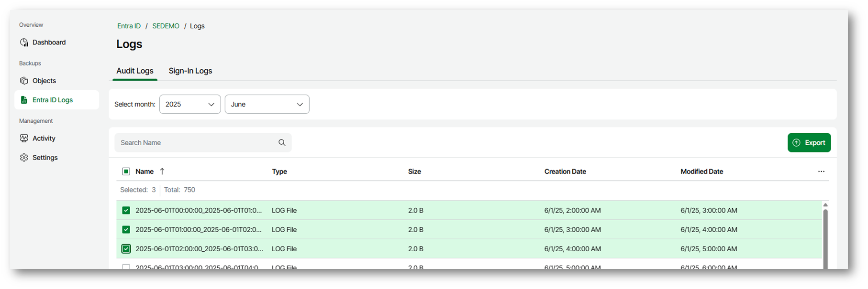Toggle the select-all checkbox in header

(x=126, y=171)
